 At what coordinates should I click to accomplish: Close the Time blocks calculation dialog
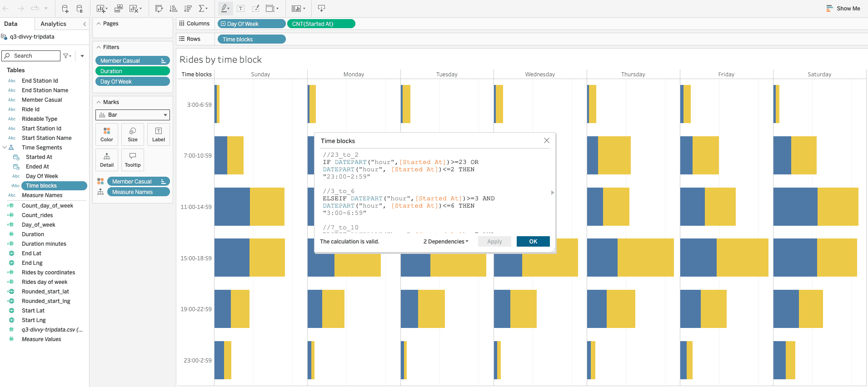click(x=547, y=141)
